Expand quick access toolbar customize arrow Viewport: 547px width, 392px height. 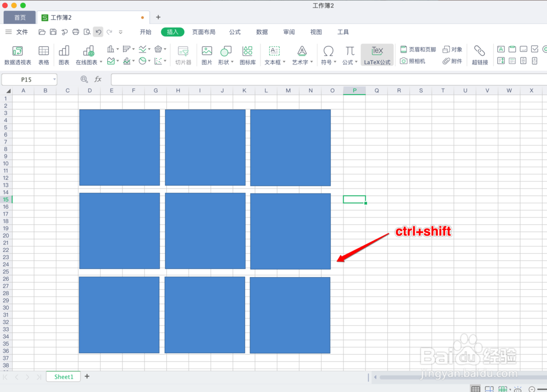(x=121, y=32)
